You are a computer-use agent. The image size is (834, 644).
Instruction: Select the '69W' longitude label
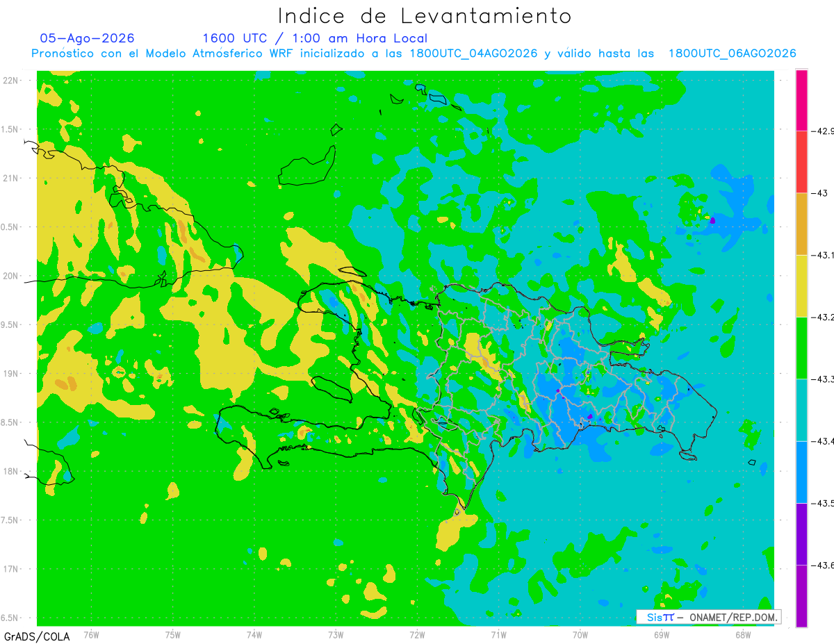pyautogui.click(x=662, y=634)
